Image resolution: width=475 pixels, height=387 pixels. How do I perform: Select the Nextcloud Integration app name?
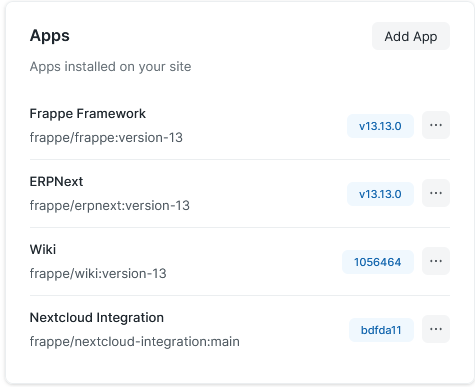pyautogui.click(x=97, y=318)
